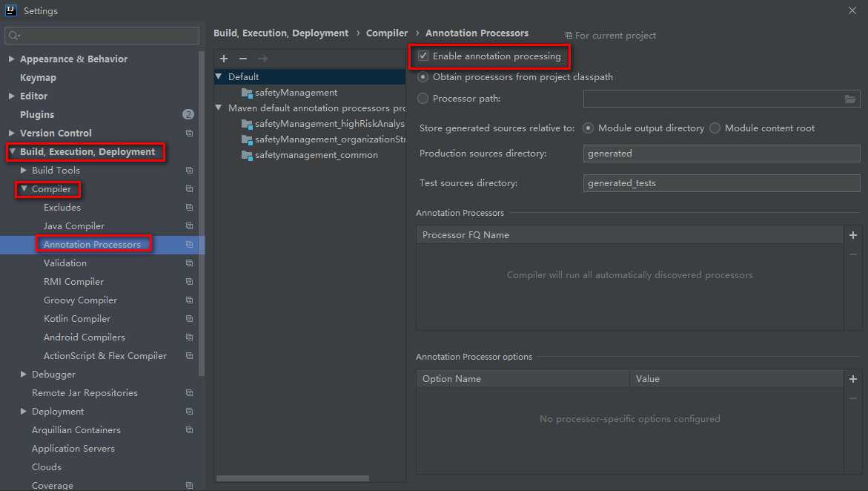Click the project-level icon beside Android Compilers
Viewport: 868px width, 491px height.
click(189, 337)
